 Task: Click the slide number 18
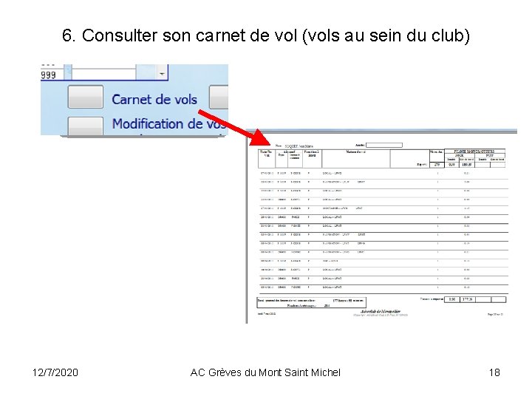click(494, 372)
